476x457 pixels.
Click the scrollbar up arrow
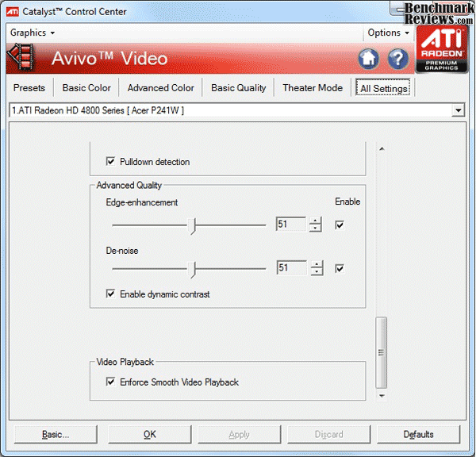[x=382, y=148]
